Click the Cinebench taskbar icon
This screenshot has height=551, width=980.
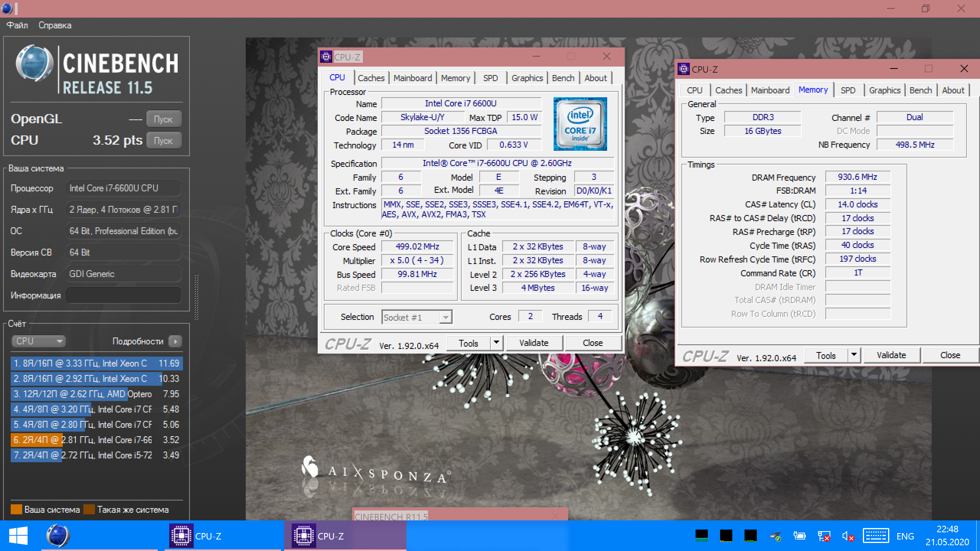click(x=58, y=536)
